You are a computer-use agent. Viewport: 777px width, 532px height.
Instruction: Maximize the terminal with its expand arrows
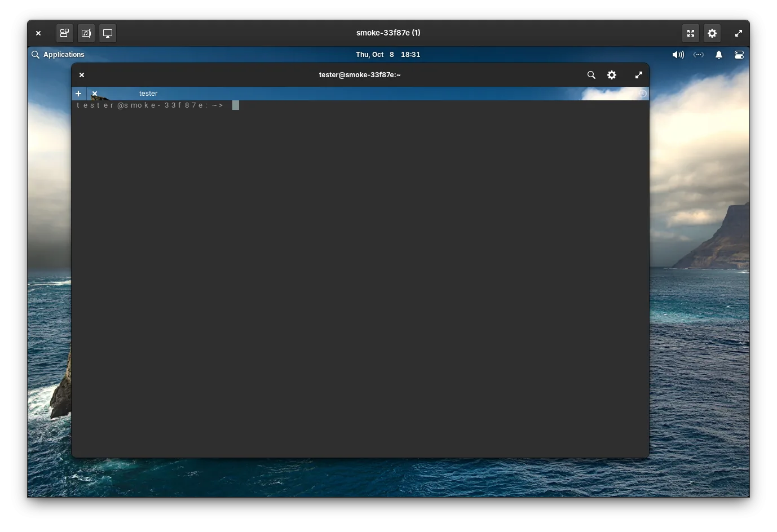pos(639,75)
